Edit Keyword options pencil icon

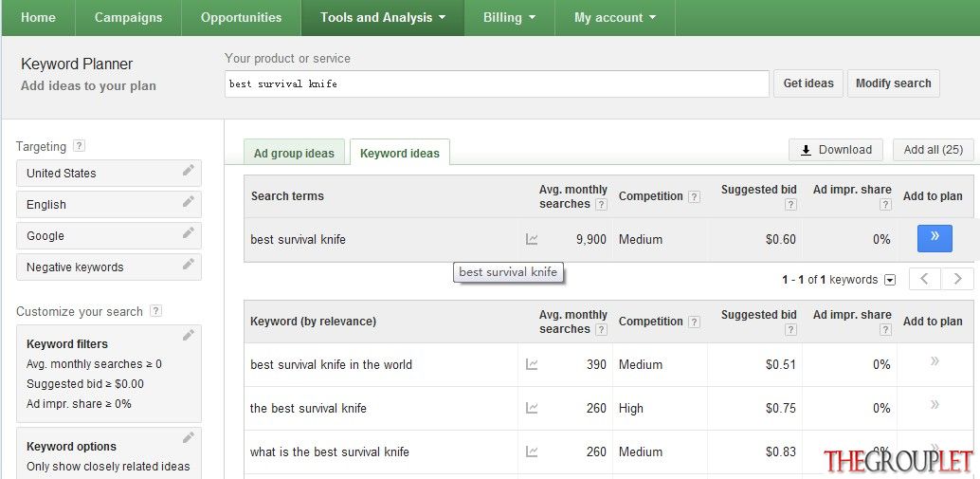[x=188, y=437]
